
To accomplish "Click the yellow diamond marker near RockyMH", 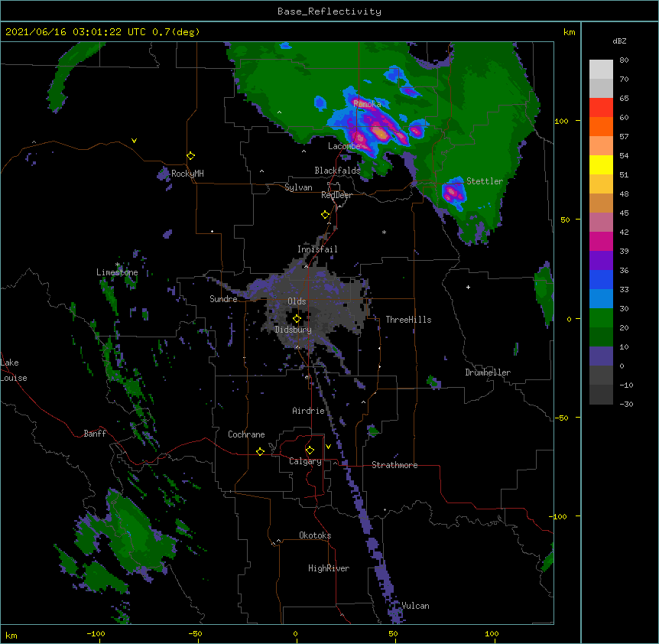I will tap(191, 156).
